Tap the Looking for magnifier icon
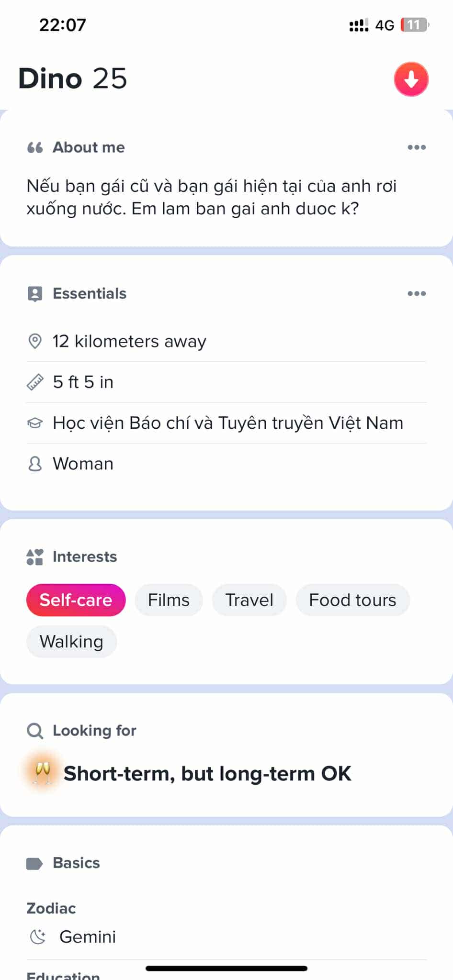Screen dimensions: 453x980 35,731
